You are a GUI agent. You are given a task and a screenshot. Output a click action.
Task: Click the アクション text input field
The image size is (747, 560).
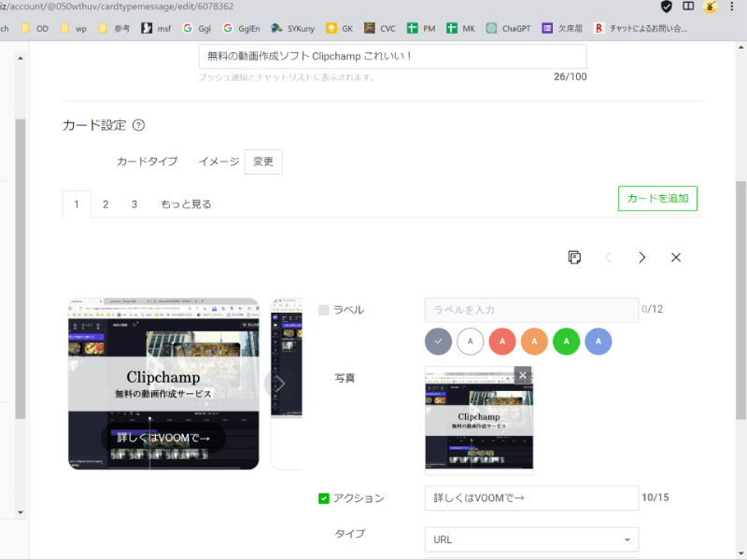coord(531,498)
